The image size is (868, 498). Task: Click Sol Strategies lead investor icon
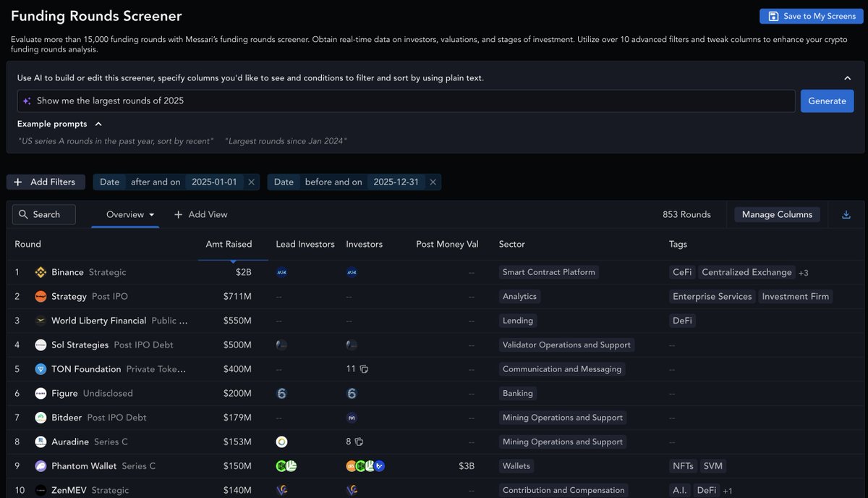click(282, 345)
